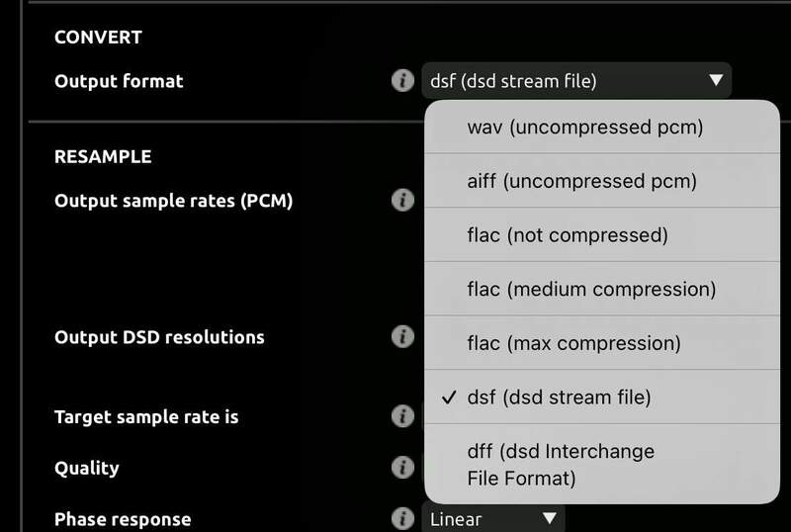Open the Phase response Linear dropdown
Screen dimensions: 791x532
coord(492,518)
